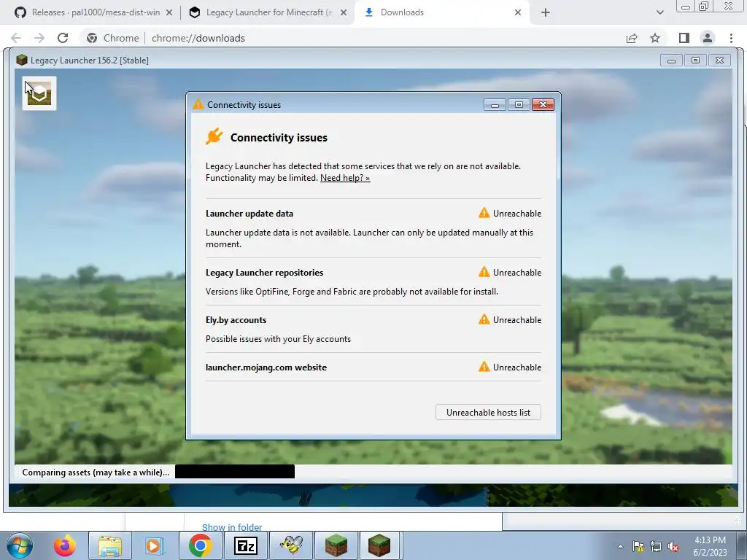Image resolution: width=747 pixels, height=560 pixels.
Task: Close the Connectivity issues dialog
Action: pyautogui.click(x=543, y=104)
